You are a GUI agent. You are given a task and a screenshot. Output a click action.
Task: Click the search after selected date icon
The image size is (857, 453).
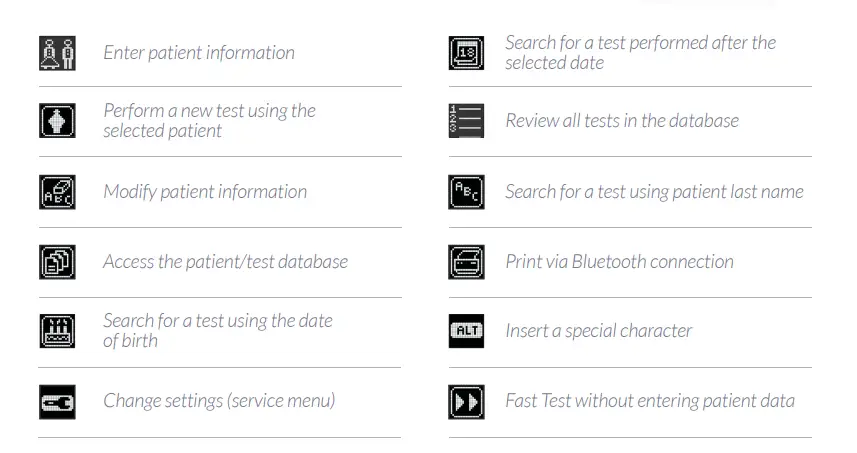[x=466, y=52]
